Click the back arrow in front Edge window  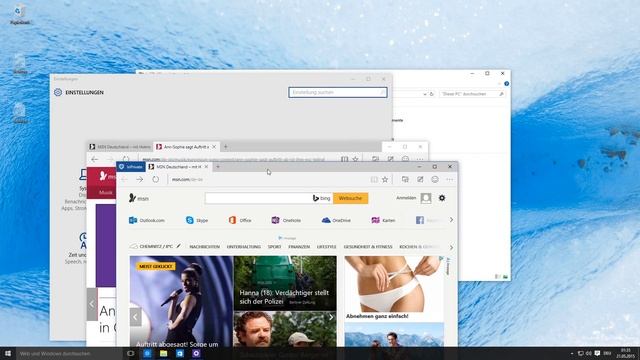point(124,180)
